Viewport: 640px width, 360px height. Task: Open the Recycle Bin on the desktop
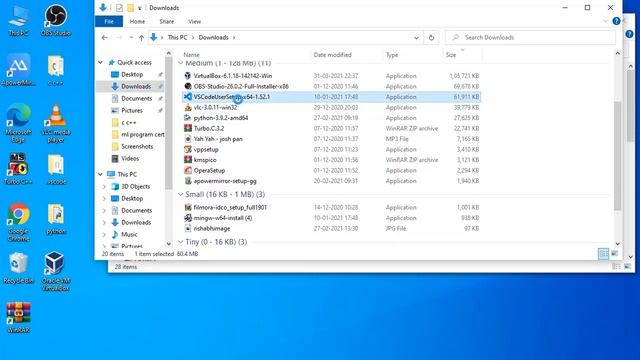[x=18, y=268]
